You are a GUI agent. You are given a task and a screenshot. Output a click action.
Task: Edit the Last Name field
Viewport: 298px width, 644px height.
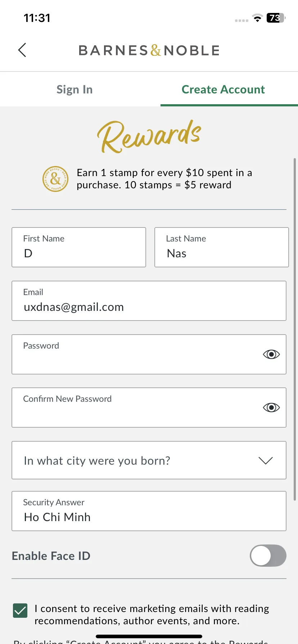point(222,247)
